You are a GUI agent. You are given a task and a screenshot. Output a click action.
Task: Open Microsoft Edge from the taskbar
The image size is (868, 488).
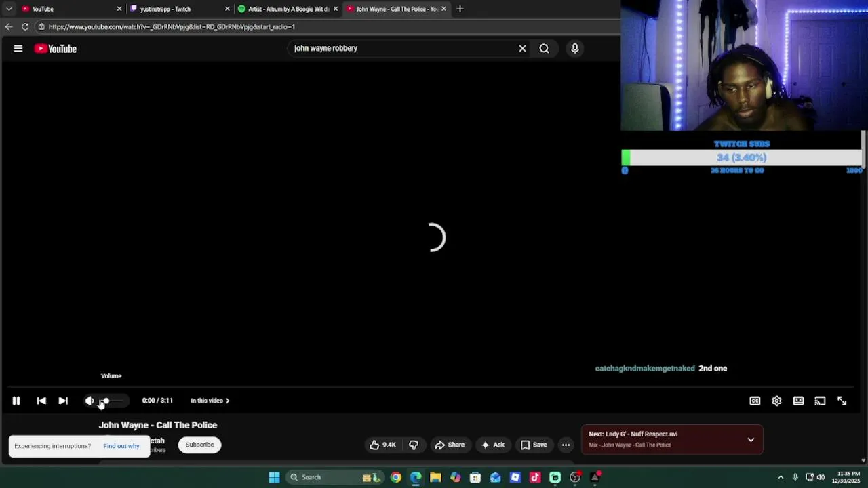[x=416, y=477]
